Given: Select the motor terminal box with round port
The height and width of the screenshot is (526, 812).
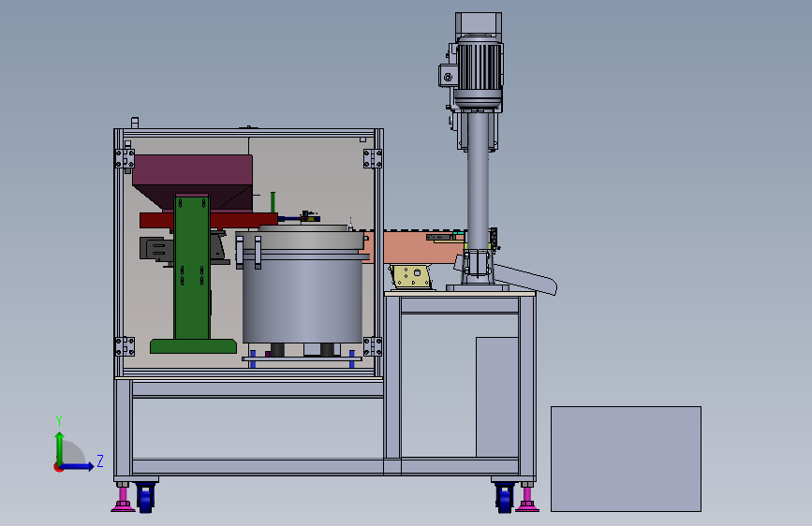Looking at the screenshot, I should click(x=448, y=76).
